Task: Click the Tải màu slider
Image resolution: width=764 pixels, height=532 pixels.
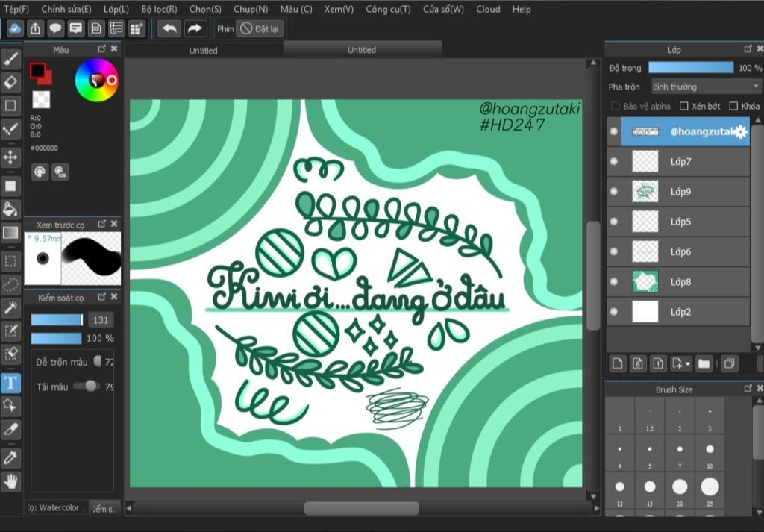Action: click(87, 387)
